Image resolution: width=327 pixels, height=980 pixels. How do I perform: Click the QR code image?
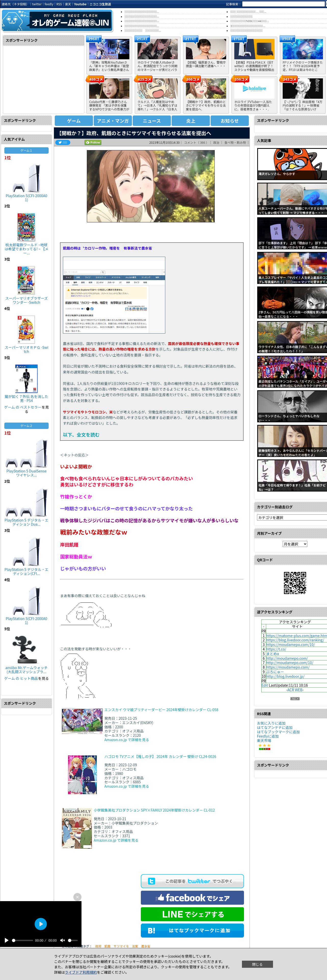[295, 582]
